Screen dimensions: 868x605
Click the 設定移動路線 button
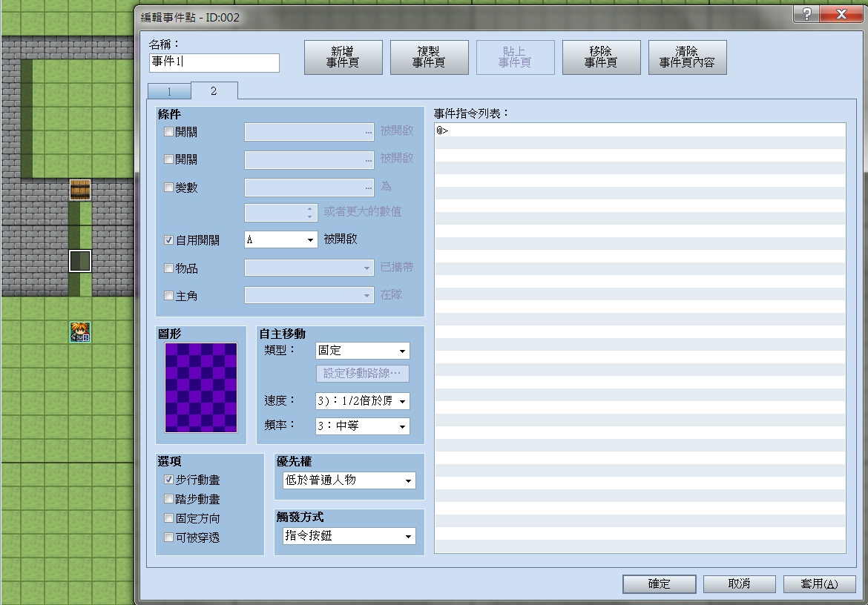(x=363, y=373)
